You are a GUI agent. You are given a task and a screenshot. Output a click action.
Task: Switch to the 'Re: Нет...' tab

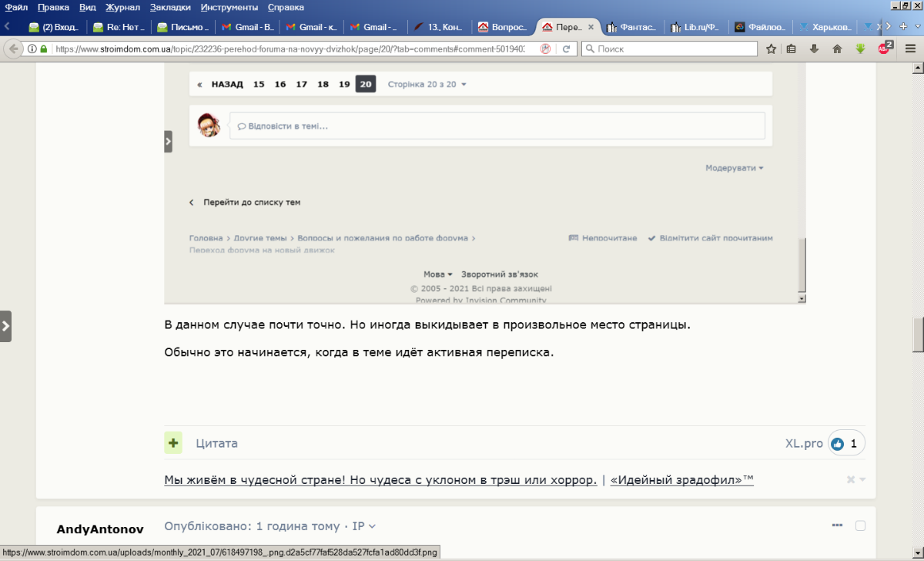[x=119, y=27]
